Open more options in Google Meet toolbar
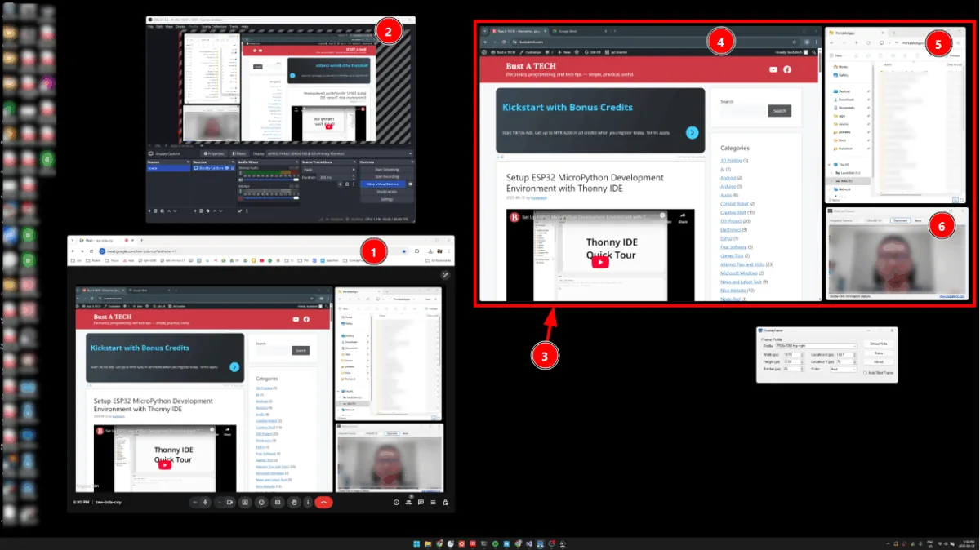 click(x=307, y=502)
